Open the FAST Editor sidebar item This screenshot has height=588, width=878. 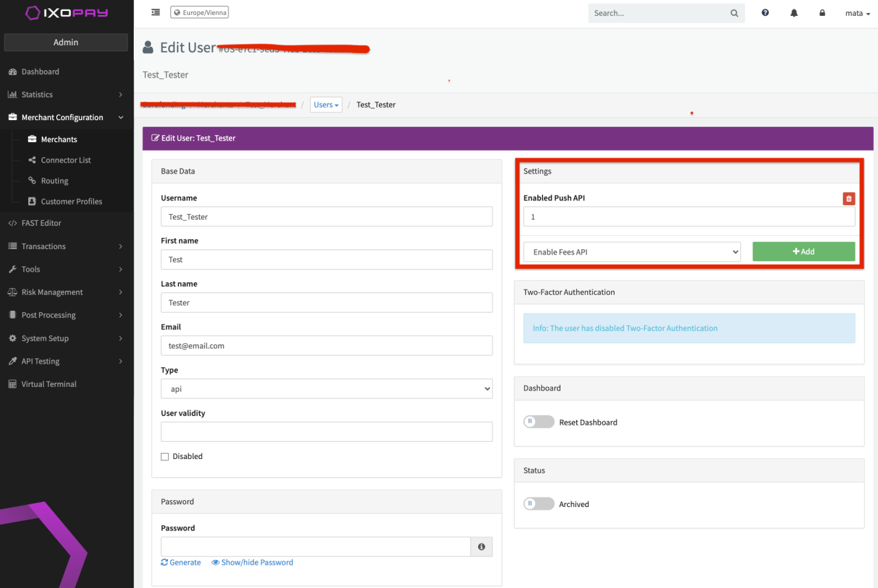(x=41, y=223)
